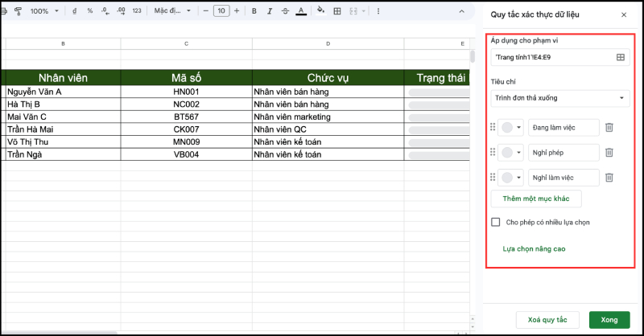Delete the "Đang làm việc" item
This screenshot has width=644, height=336.
pos(609,127)
